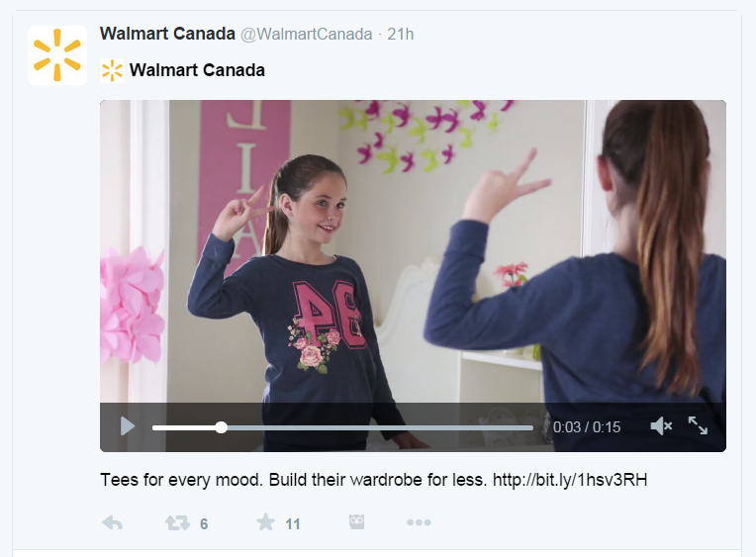
Task: Play the Walmart video
Action: (x=128, y=426)
